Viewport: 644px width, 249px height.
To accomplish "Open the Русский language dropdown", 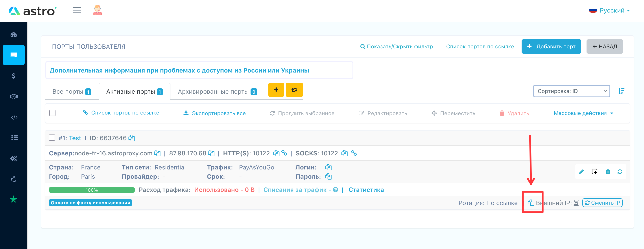I will 609,10.
